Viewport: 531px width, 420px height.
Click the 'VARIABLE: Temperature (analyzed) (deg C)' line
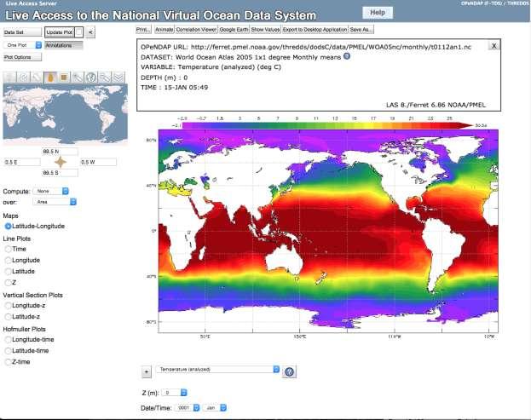coord(211,67)
